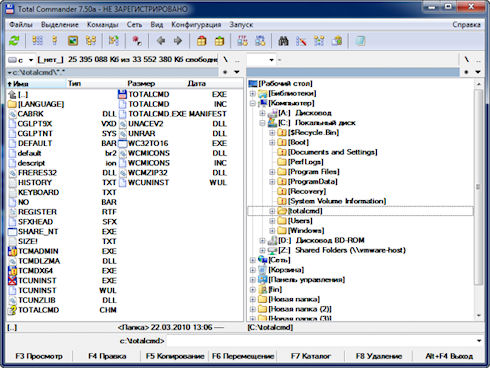Expand the [Библиотеки] tree node

[x=253, y=93]
